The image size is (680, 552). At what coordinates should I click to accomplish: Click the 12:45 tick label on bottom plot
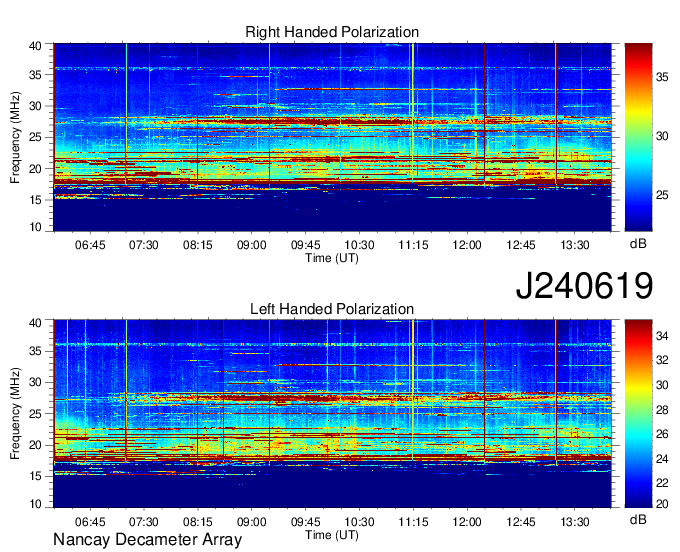521,522
